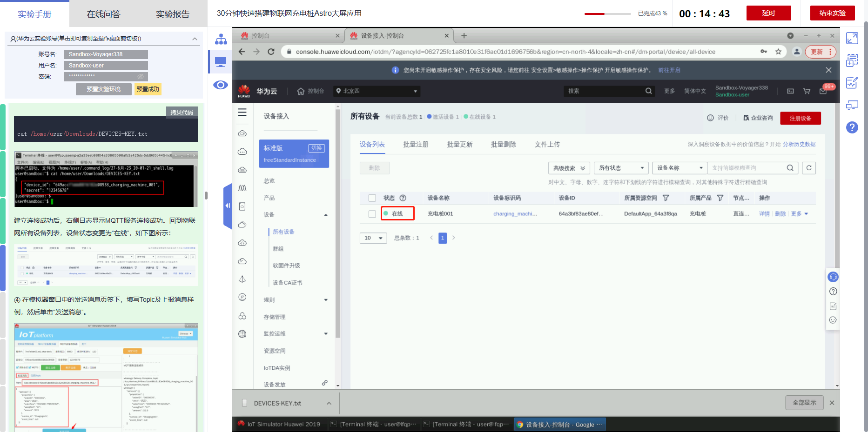Open 详情 for device 充电桩001
The width and height of the screenshot is (868, 432).
tap(764, 214)
